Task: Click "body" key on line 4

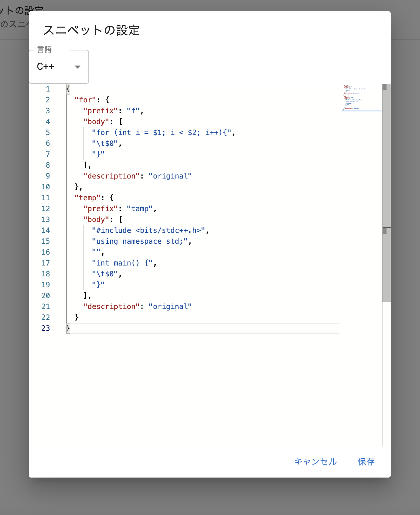Action: pos(96,122)
